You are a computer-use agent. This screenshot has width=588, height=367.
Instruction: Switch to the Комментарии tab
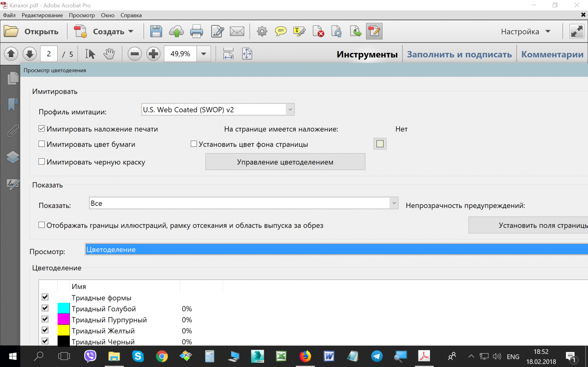pyautogui.click(x=552, y=54)
